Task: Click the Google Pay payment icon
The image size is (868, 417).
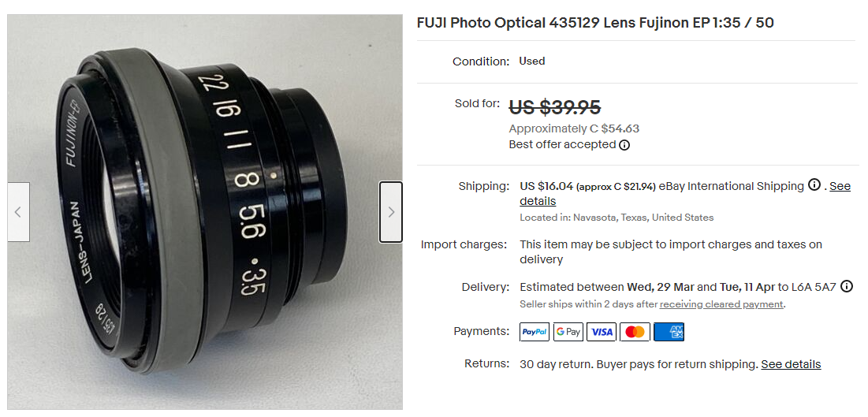Action: [568, 332]
